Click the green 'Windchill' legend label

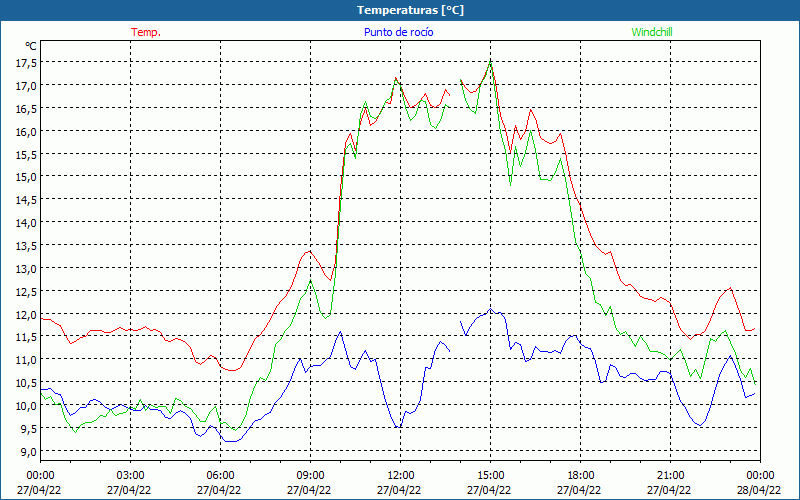click(652, 32)
